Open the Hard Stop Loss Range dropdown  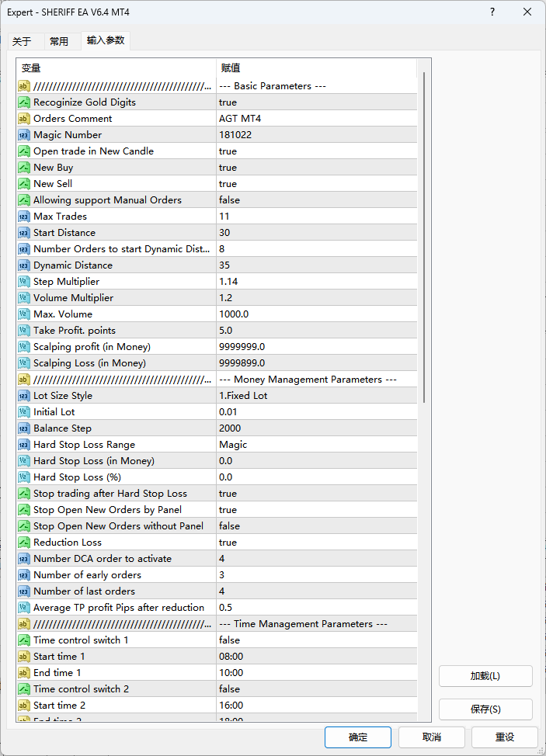pyautogui.click(x=316, y=445)
